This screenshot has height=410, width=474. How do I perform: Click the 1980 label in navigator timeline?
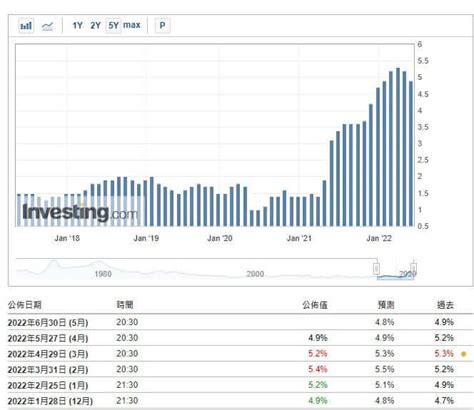tap(103, 274)
